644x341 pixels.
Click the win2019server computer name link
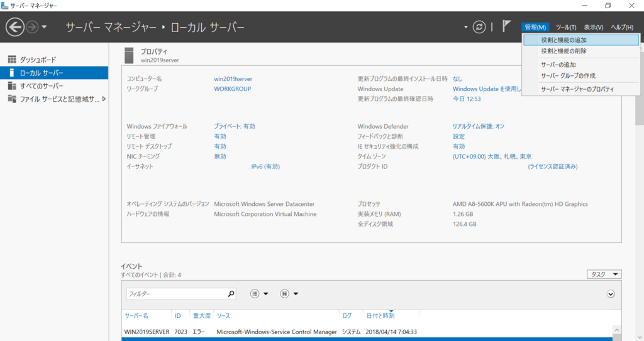point(233,78)
